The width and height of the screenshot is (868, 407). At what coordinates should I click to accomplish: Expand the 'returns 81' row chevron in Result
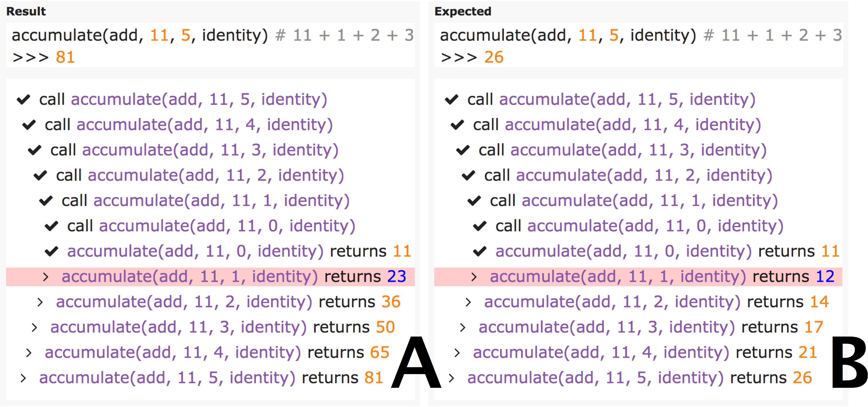point(23,378)
